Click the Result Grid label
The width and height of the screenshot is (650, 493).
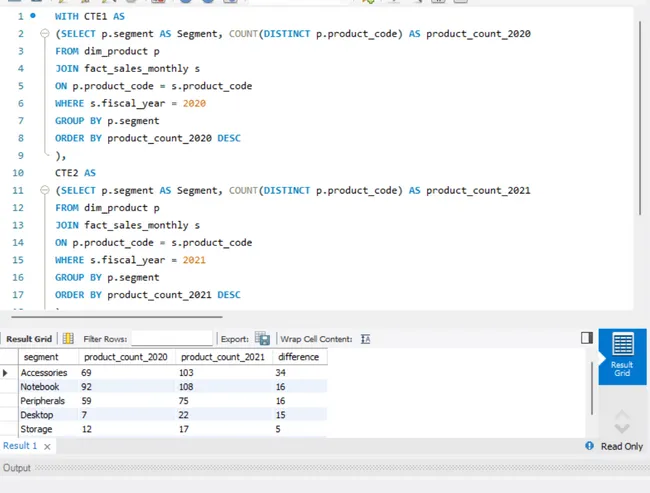(x=29, y=339)
